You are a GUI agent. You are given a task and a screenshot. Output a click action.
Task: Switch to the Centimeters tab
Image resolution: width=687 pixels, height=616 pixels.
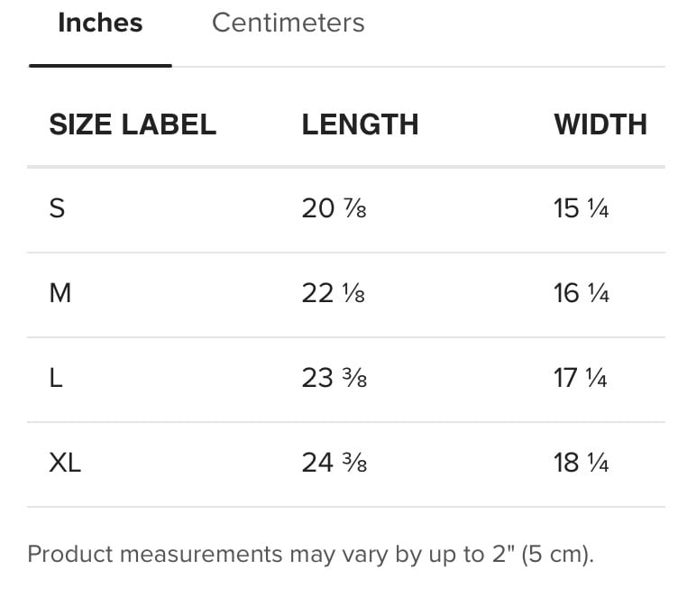[x=288, y=23]
